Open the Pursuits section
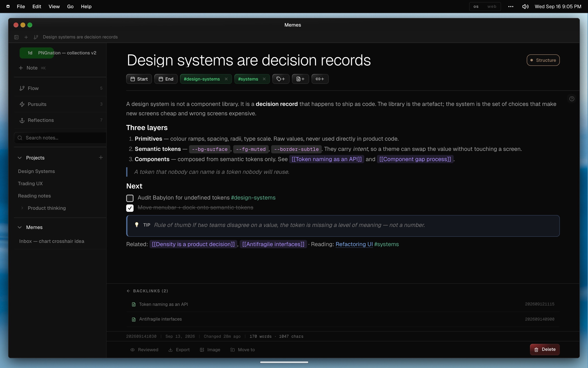Viewport: 588px width, 368px height. click(x=61, y=104)
